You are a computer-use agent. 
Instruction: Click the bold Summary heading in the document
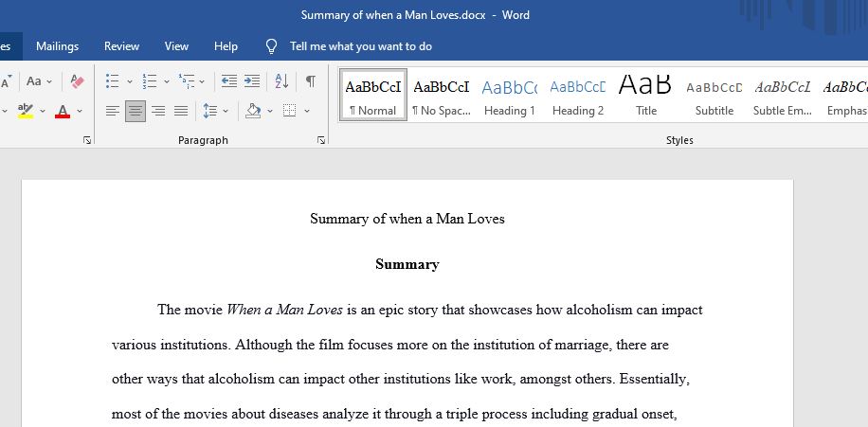[407, 264]
